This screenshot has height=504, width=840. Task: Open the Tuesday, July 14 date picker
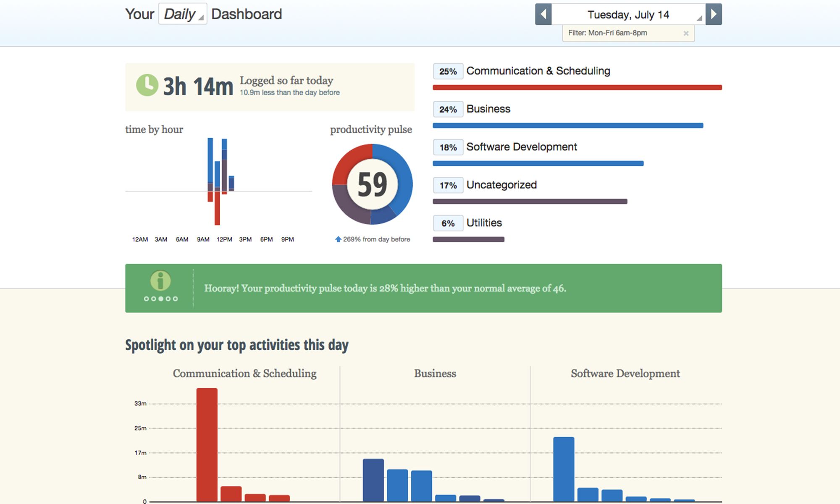[628, 14]
